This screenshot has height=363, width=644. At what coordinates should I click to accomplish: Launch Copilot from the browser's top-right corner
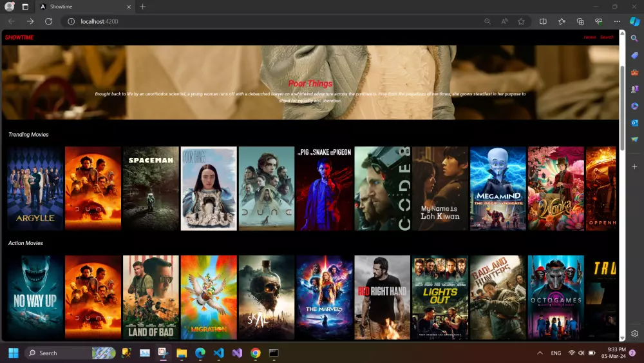click(x=634, y=21)
